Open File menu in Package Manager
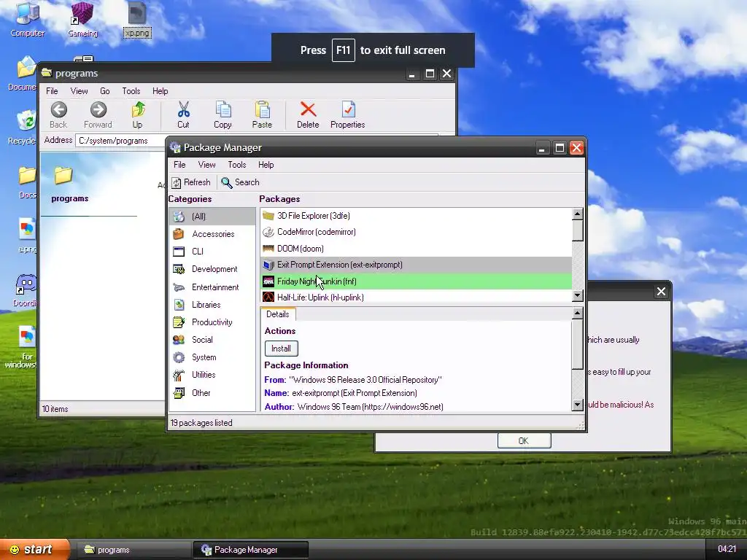The width and height of the screenshot is (747, 560). coord(179,165)
